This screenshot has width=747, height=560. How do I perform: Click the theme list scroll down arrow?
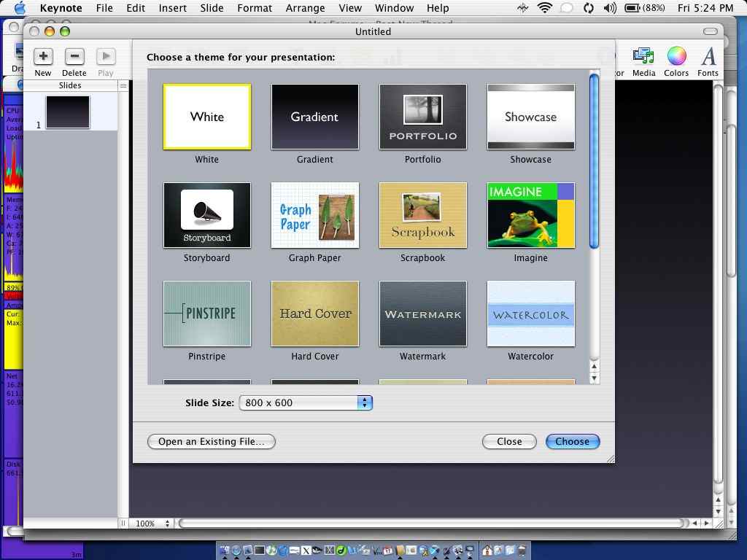click(x=594, y=378)
